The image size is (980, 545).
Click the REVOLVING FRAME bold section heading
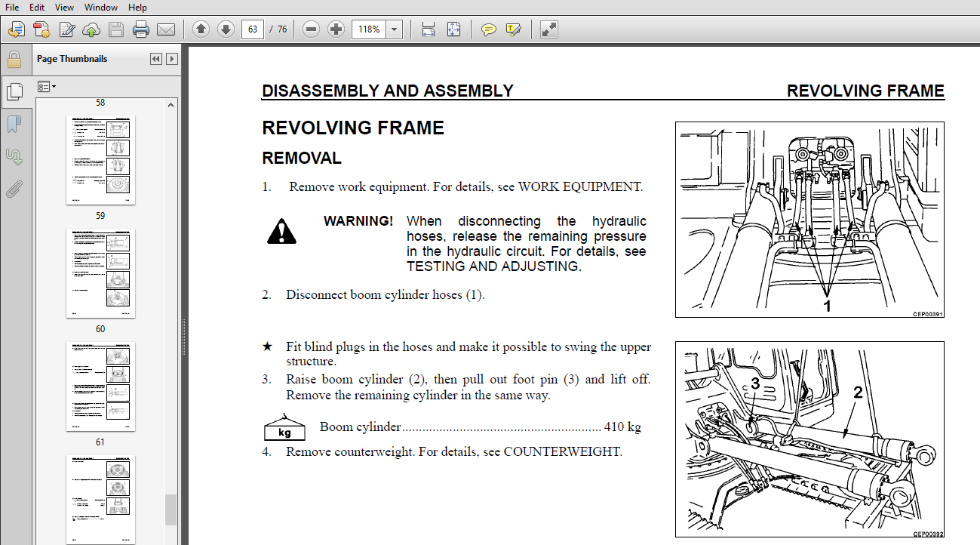(353, 128)
